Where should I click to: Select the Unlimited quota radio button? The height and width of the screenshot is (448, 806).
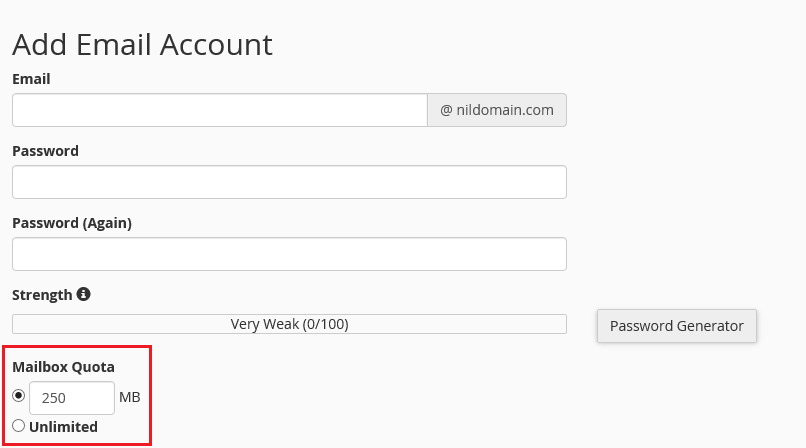tap(19, 427)
